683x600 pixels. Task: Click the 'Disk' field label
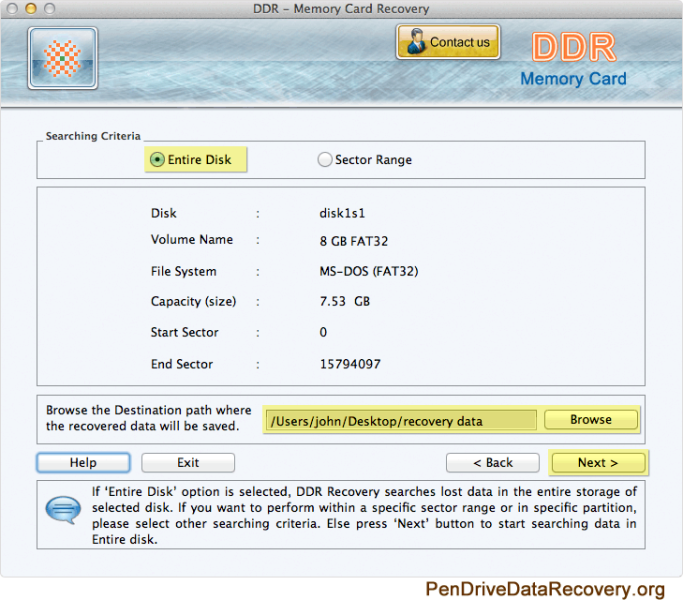(163, 213)
